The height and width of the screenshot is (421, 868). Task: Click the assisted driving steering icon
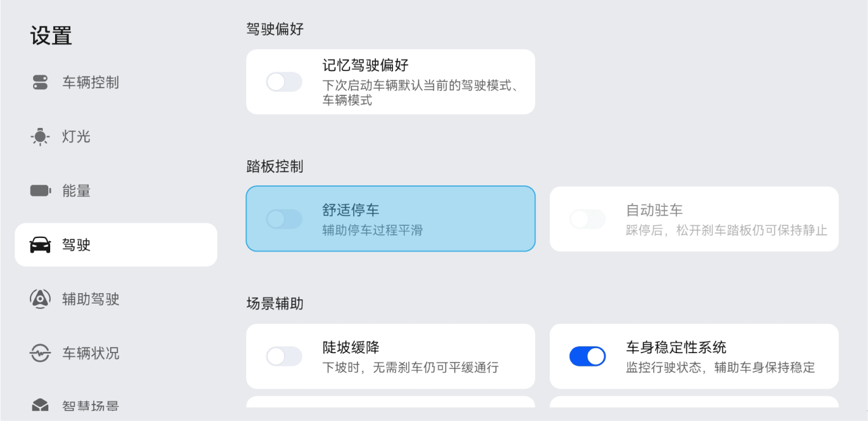click(x=40, y=299)
